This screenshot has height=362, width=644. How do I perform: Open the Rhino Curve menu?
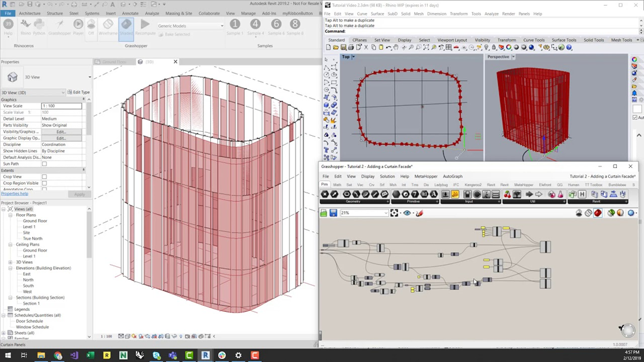pos(362,14)
